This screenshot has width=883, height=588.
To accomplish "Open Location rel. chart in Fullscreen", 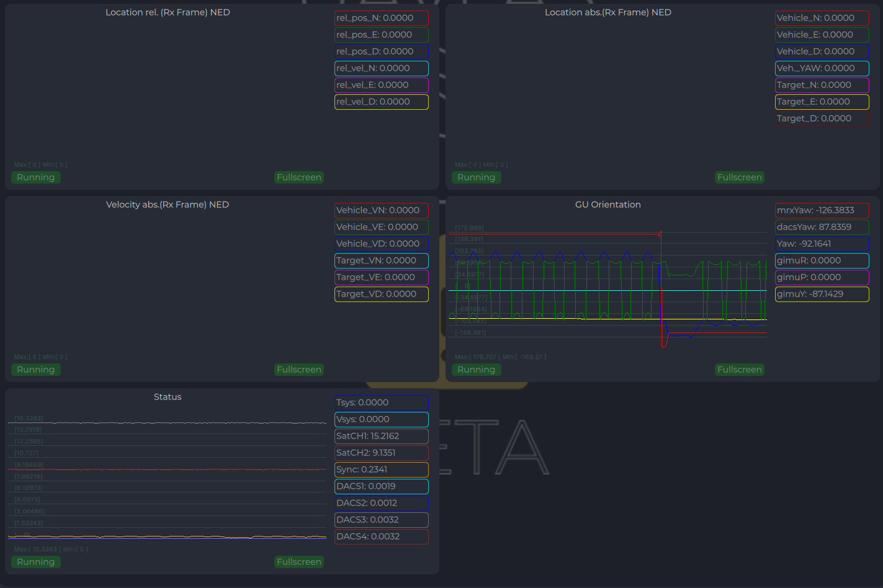I will pos(299,177).
